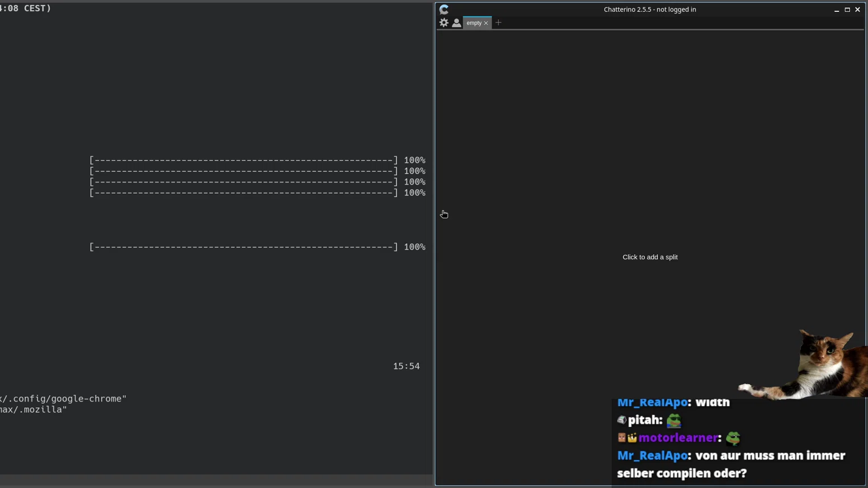Click the keyboard badge next to pitah
Screen dimensions: 868x488
point(622,421)
